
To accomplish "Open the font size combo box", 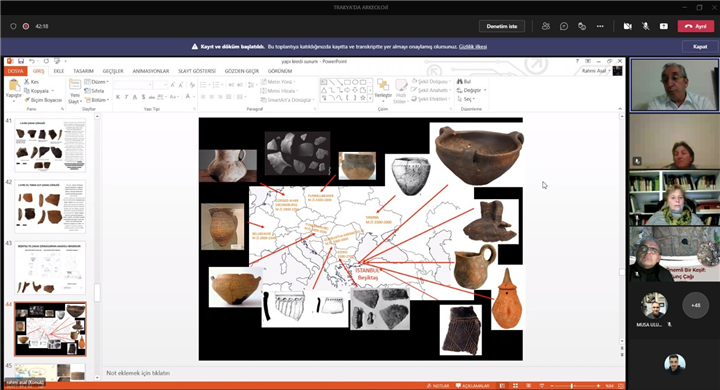I will (x=160, y=85).
